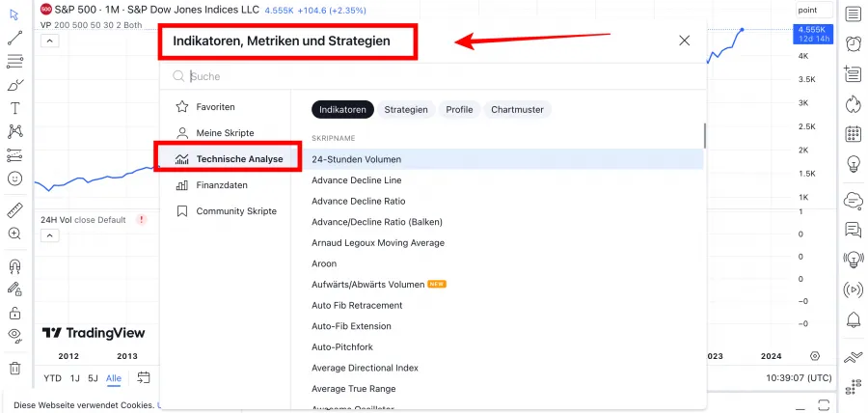Viewport: 868px width, 413px height.
Task: Collapse the VP indicator legend chevron
Action: tap(50, 41)
